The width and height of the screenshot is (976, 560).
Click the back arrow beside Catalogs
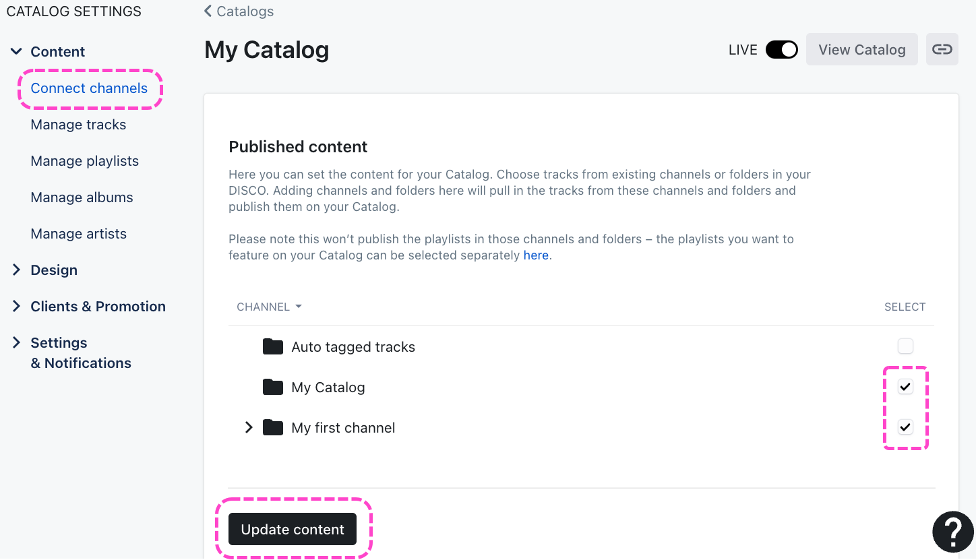click(208, 11)
